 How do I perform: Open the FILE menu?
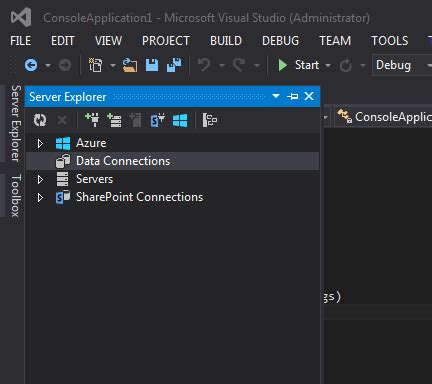click(20, 41)
